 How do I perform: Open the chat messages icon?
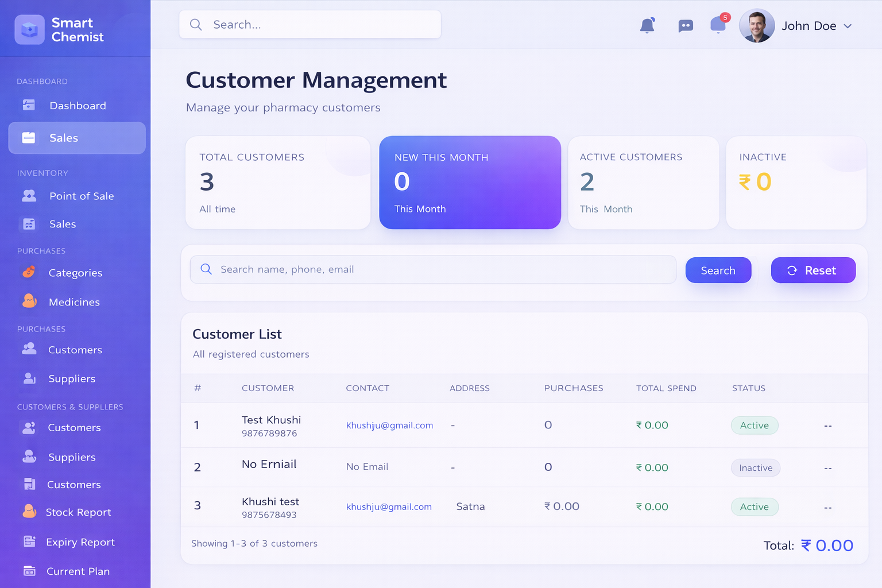tap(685, 26)
